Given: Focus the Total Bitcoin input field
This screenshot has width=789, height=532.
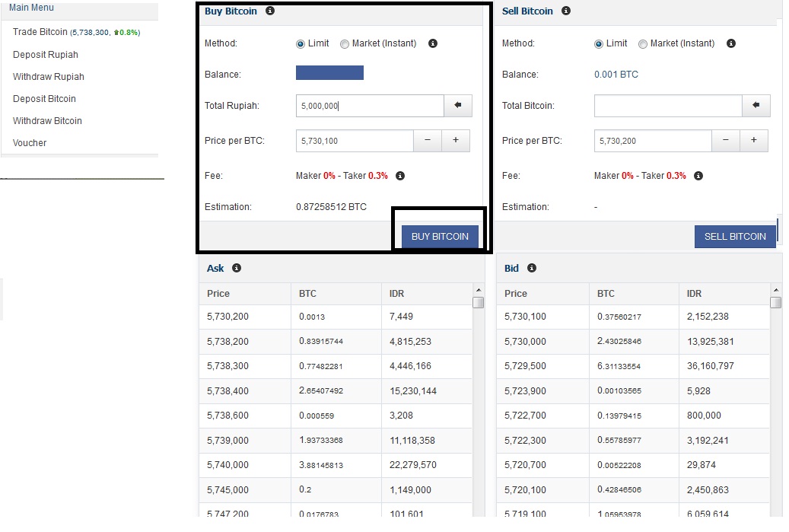Looking at the screenshot, I should 668,106.
